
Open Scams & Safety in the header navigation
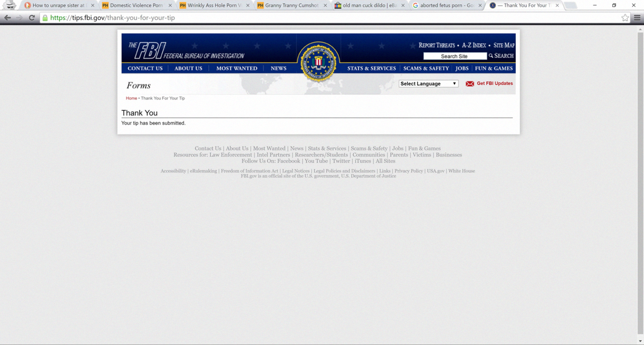(426, 68)
